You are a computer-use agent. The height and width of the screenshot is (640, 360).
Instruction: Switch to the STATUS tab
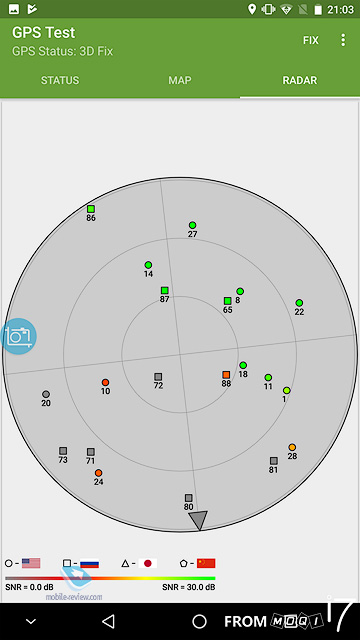pyautogui.click(x=60, y=80)
